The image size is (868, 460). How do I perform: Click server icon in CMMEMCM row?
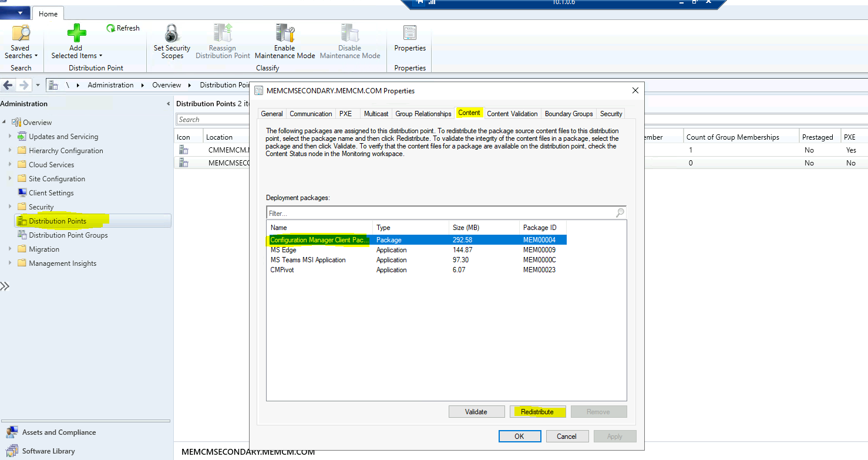[183, 150]
